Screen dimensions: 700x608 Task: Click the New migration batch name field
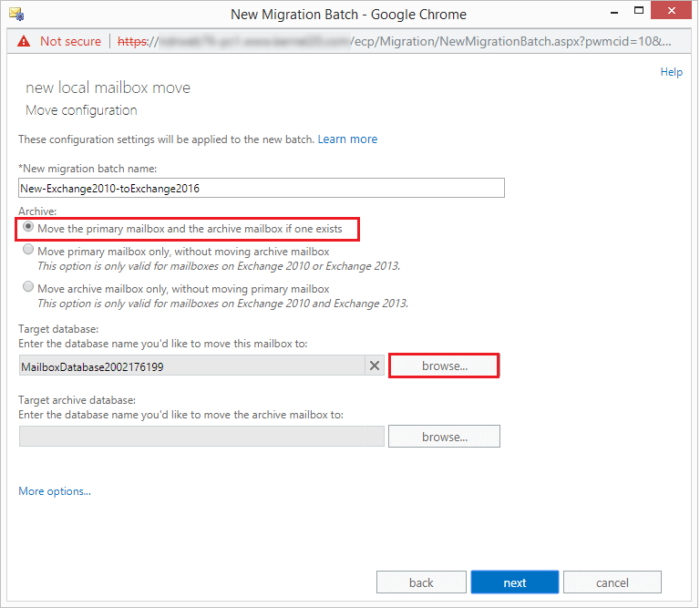tap(261, 188)
